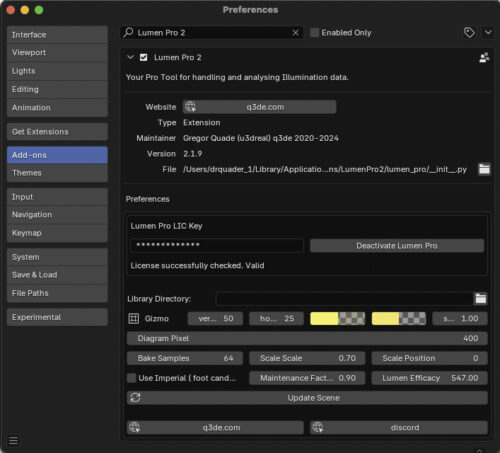The image size is (500, 453).
Task: Open the hamburger preferences menu icon
Action: click(14, 440)
